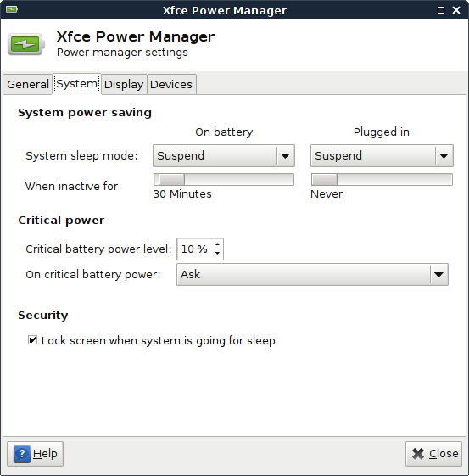This screenshot has width=469, height=476.
Task: Click the 'Plugged in' column heading
Action: click(382, 132)
